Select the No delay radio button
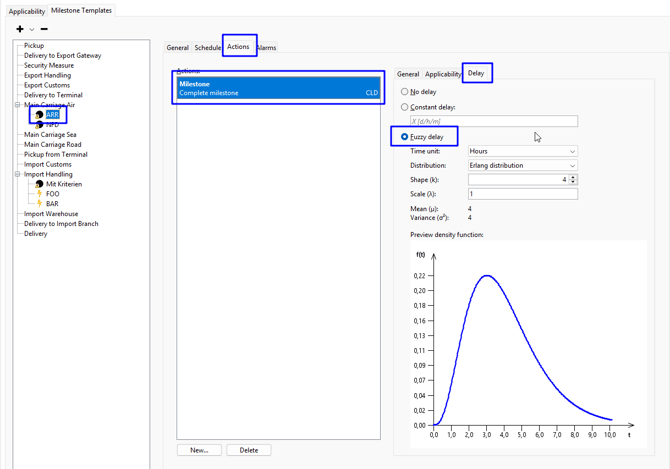Viewport: 670px width, 469px height. (x=404, y=92)
